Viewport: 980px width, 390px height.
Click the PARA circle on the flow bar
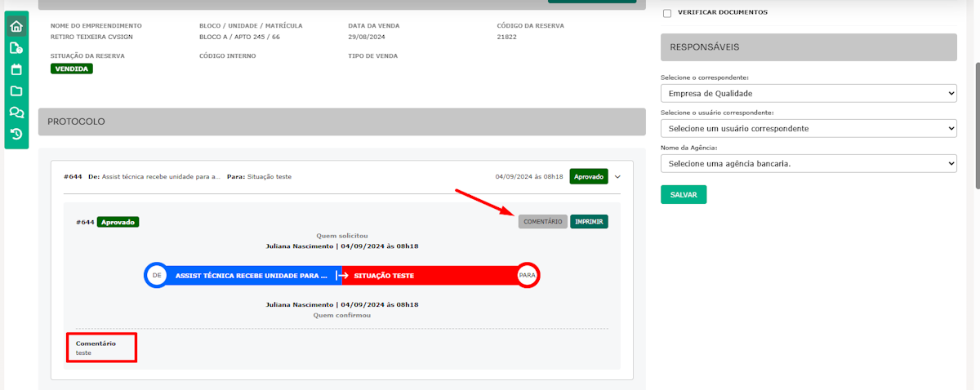pyautogui.click(x=528, y=276)
